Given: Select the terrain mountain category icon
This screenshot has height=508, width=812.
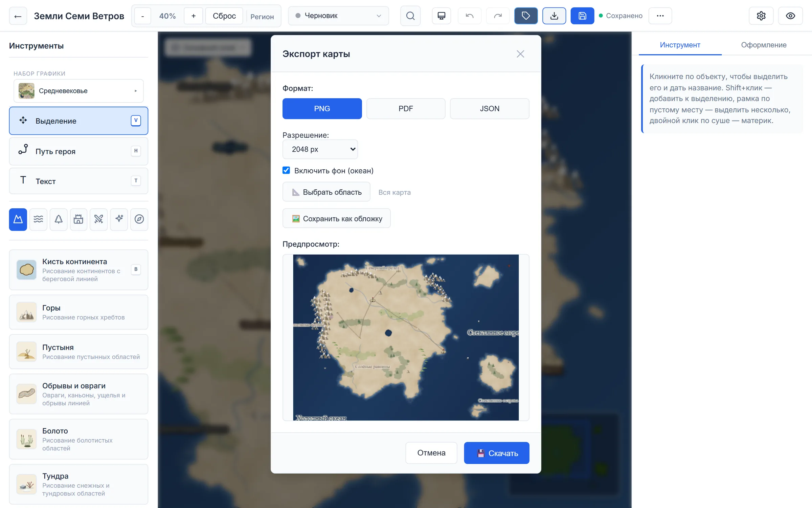Looking at the screenshot, I should tap(18, 219).
